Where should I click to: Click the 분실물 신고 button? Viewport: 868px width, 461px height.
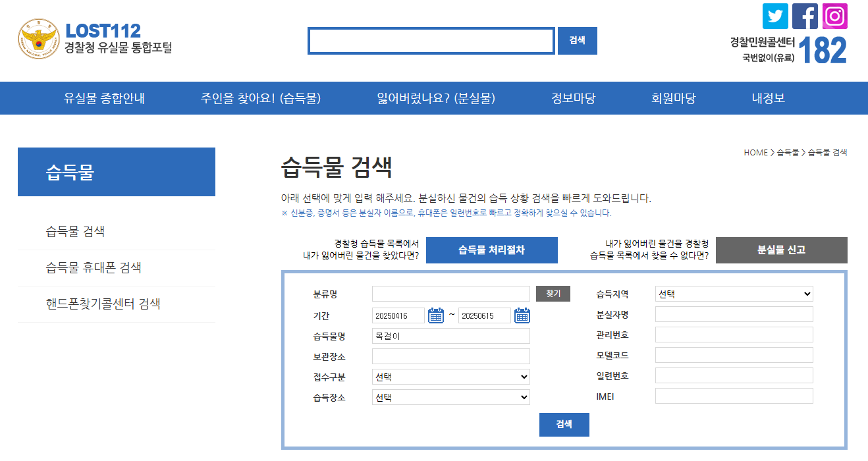tap(782, 250)
